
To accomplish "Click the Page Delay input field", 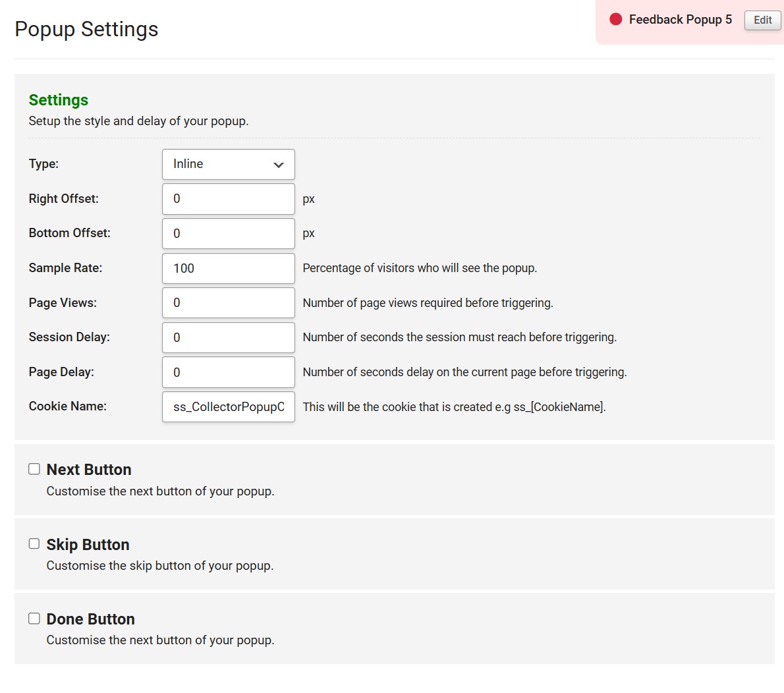I will (228, 372).
